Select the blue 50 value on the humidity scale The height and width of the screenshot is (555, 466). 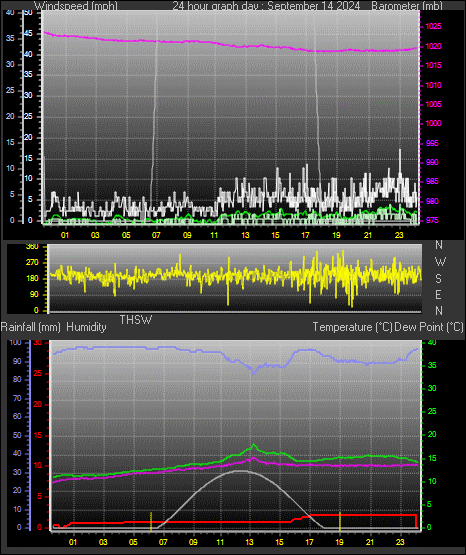[17, 435]
